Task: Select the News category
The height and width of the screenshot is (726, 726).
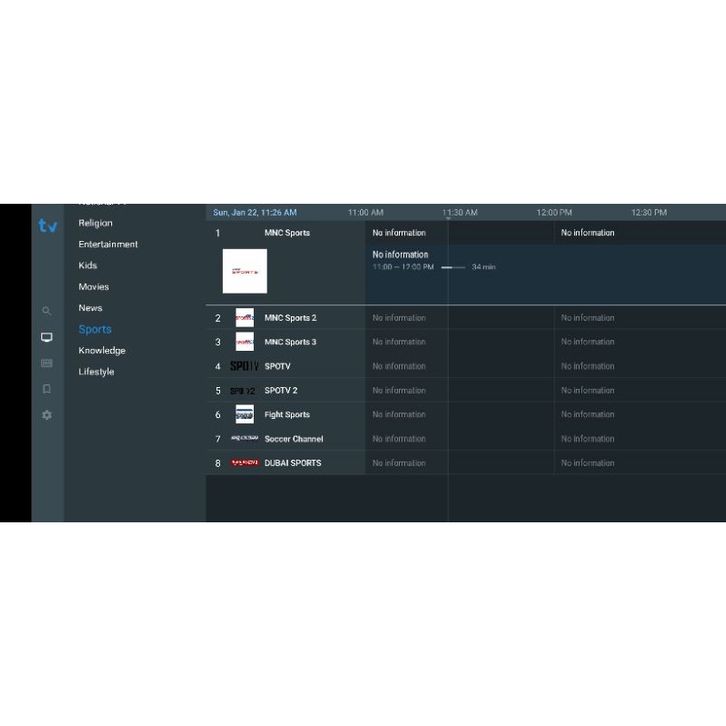Action: 90,308
